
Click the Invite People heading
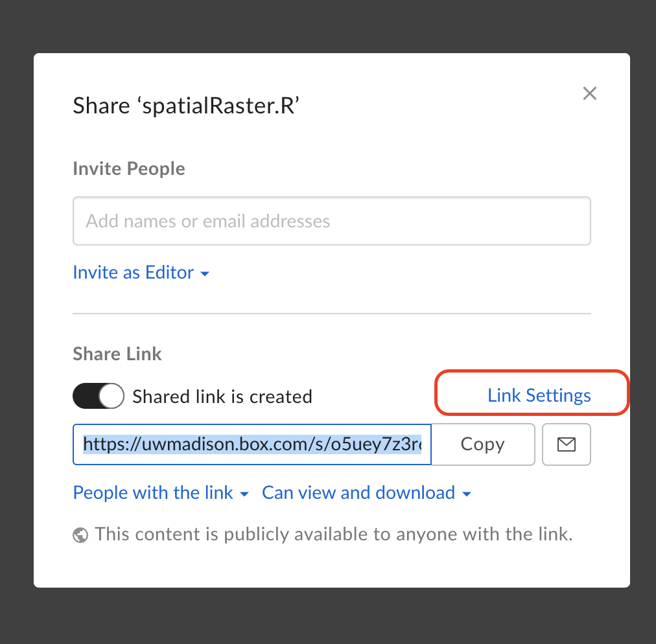coord(129,169)
